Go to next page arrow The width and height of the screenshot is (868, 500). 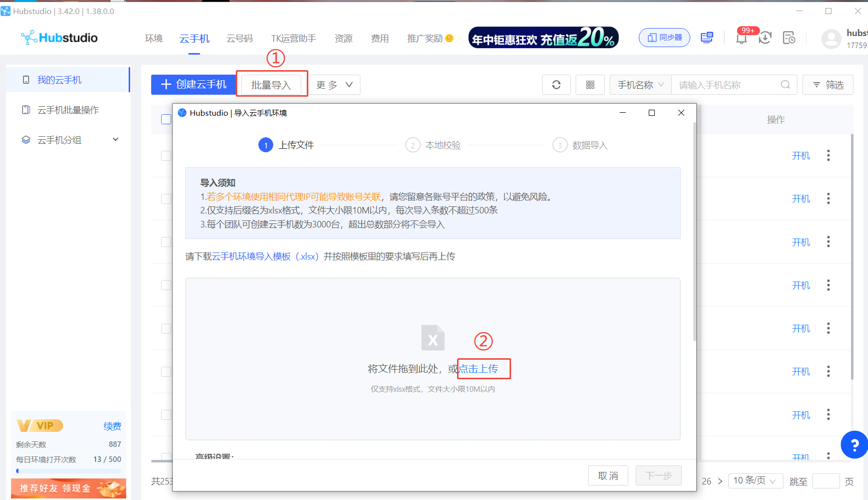(720, 481)
